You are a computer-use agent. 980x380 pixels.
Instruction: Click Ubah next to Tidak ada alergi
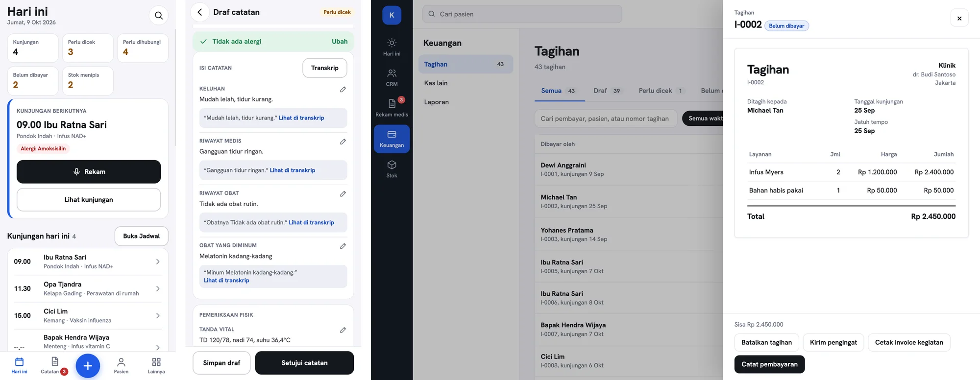click(340, 42)
